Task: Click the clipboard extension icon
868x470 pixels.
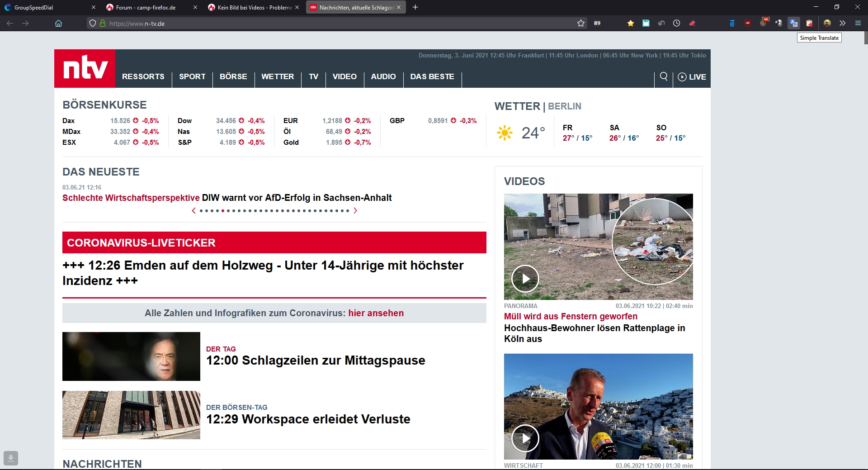Action: 809,23
